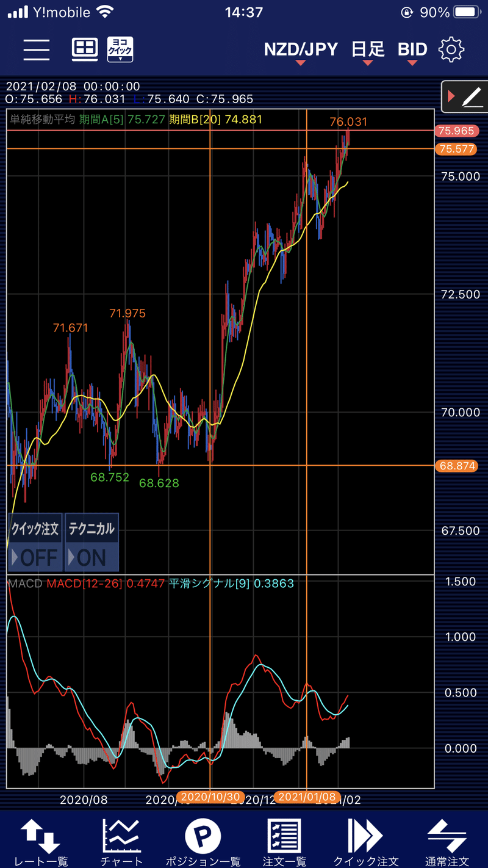Image resolution: width=488 pixels, height=868 pixels.
Task: Tap the 71.975 peak price annotation
Action: pyautogui.click(x=127, y=314)
